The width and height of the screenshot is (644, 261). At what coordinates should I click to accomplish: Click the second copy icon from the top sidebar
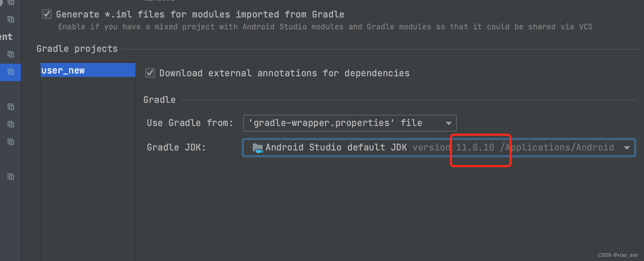coord(10,19)
